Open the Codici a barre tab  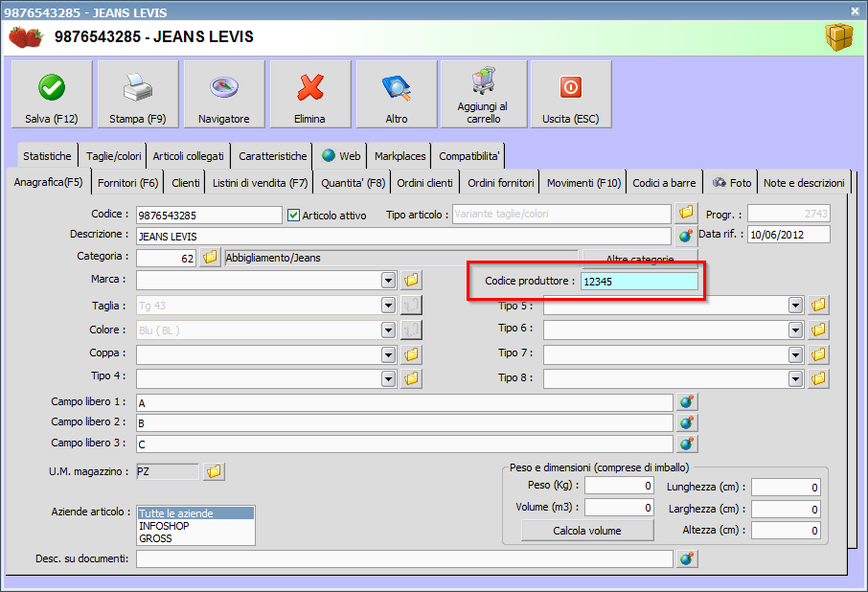(664, 183)
